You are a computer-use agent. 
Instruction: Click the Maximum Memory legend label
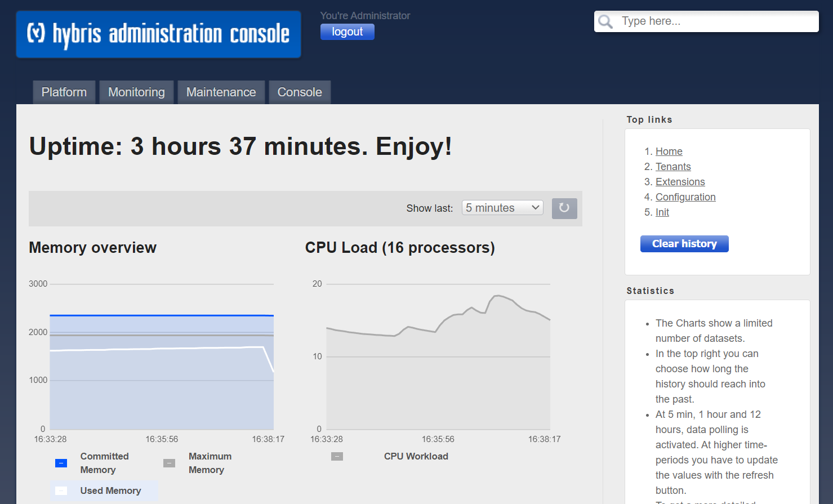[x=210, y=463]
